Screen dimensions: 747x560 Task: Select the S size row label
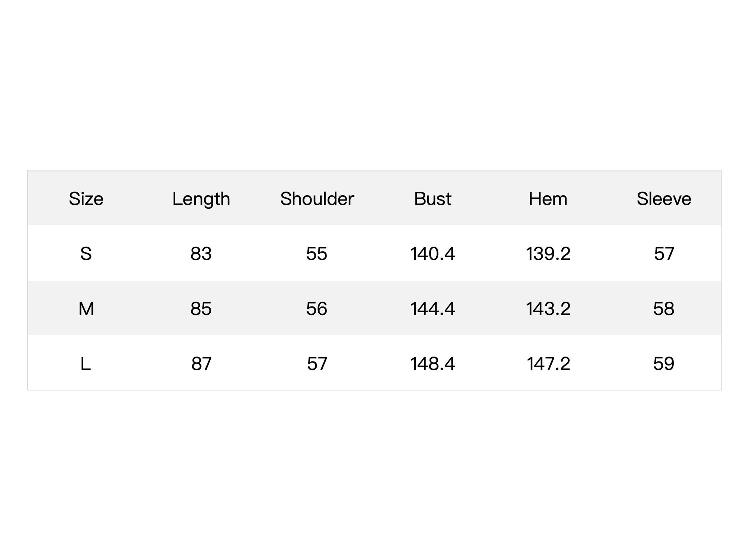click(86, 254)
